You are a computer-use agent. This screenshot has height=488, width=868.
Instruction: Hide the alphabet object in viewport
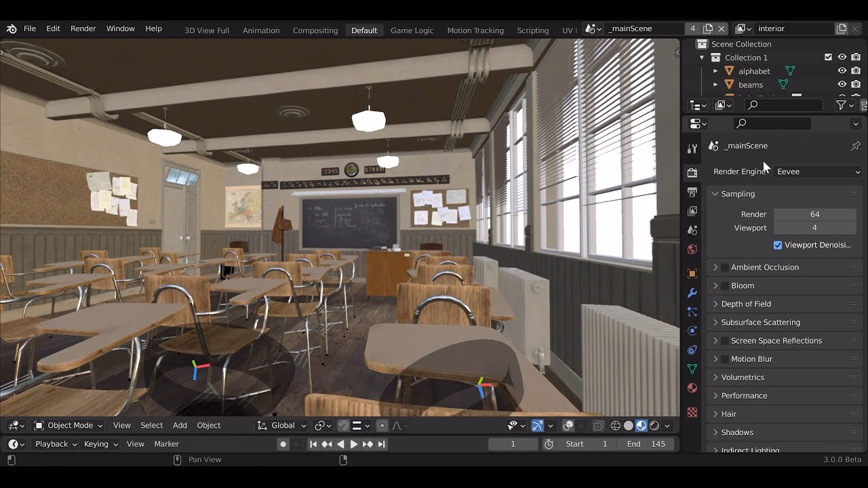[842, 71]
